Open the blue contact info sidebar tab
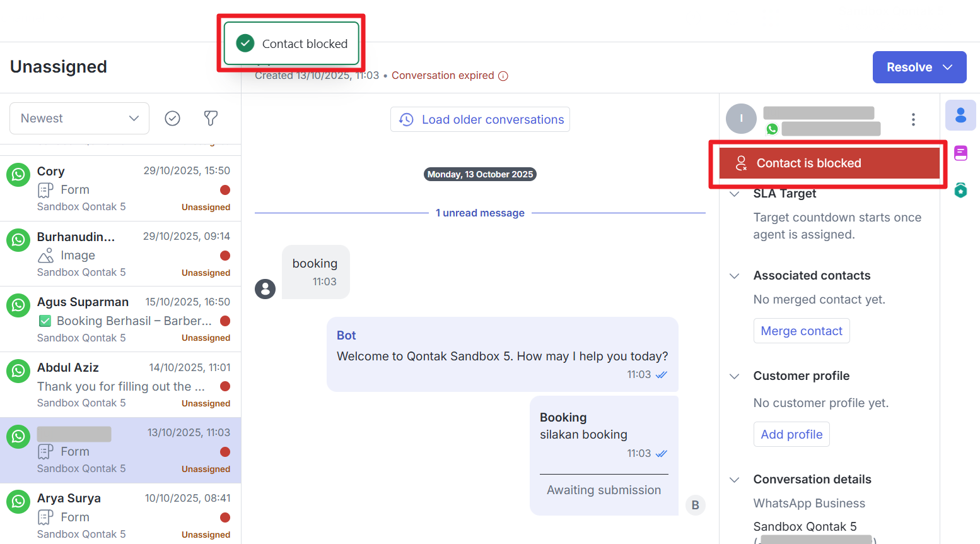 (960, 115)
